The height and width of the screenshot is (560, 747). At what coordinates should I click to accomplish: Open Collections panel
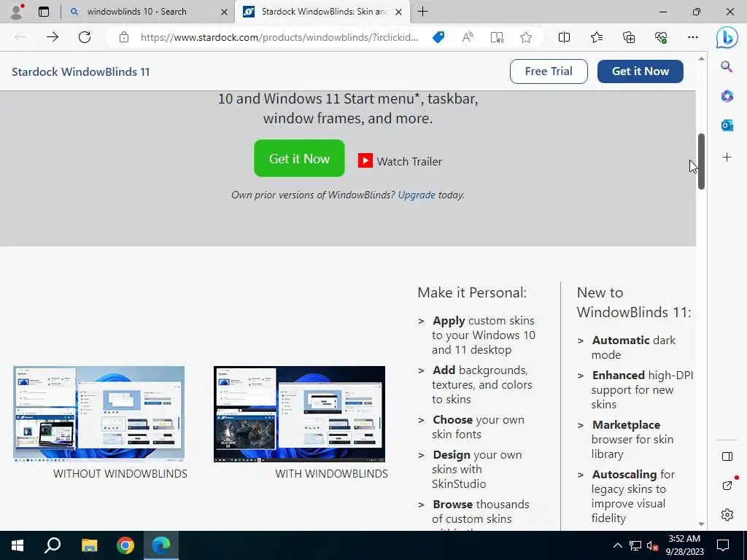pos(629,37)
